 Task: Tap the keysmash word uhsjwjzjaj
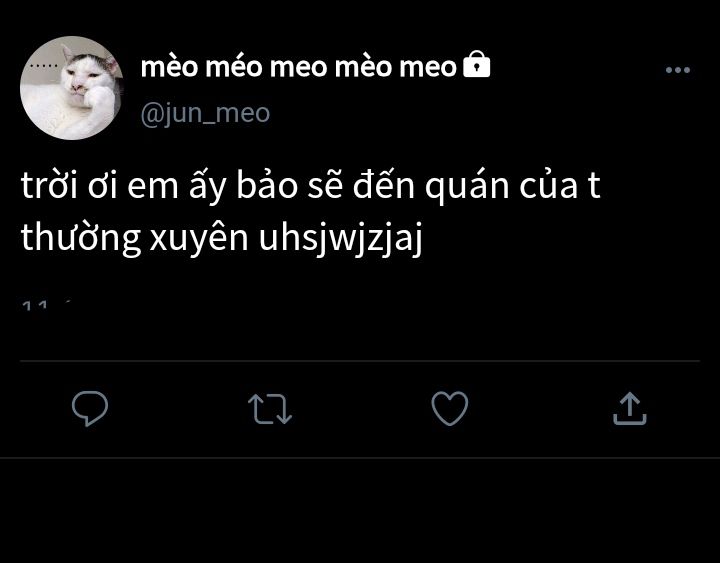pyautogui.click(x=341, y=239)
